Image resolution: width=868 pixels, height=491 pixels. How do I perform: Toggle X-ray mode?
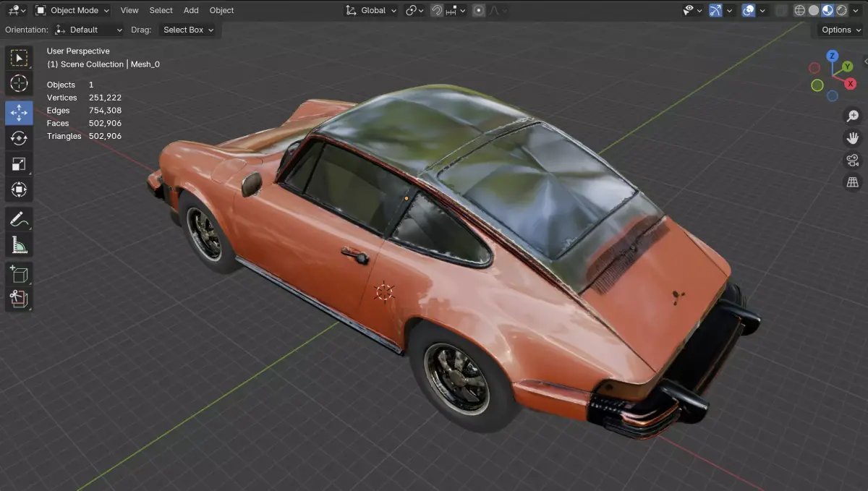(781, 10)
